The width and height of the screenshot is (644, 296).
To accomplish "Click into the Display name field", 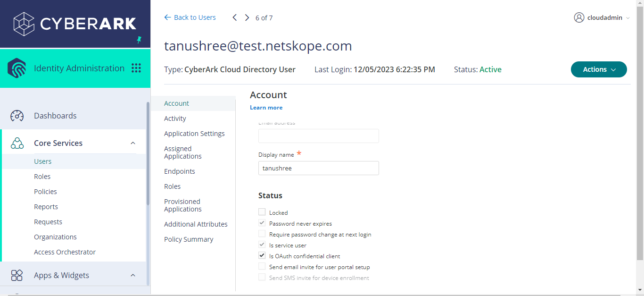I will point(319,168).
